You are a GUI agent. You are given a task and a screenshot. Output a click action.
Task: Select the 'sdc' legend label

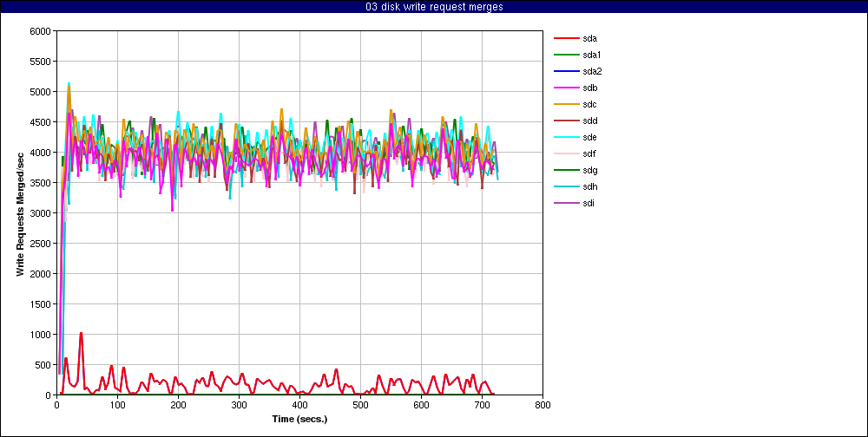pyautogui.click(x=590, y=105)
